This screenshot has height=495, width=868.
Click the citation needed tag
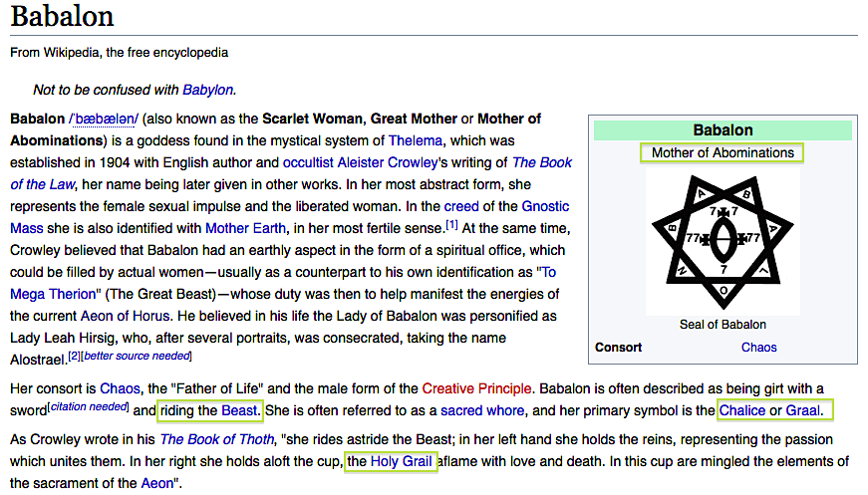[x=89, y=406]
